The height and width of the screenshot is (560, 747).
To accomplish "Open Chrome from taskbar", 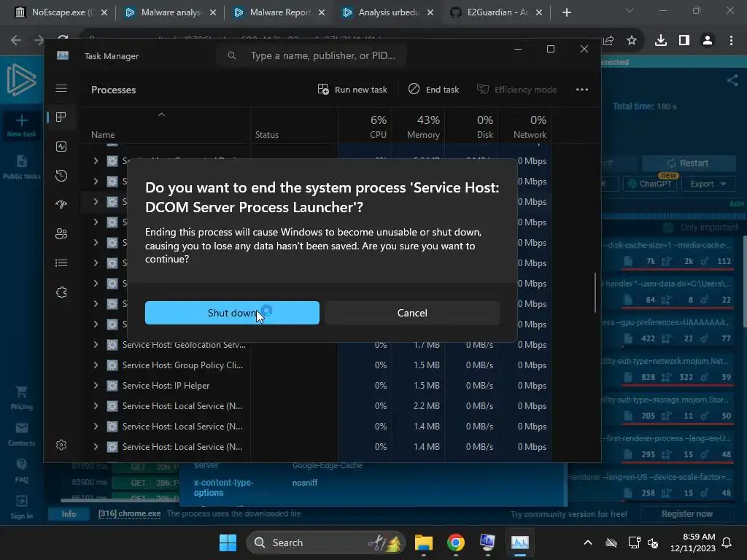I will pyautogui.click(x=456, y=542).
